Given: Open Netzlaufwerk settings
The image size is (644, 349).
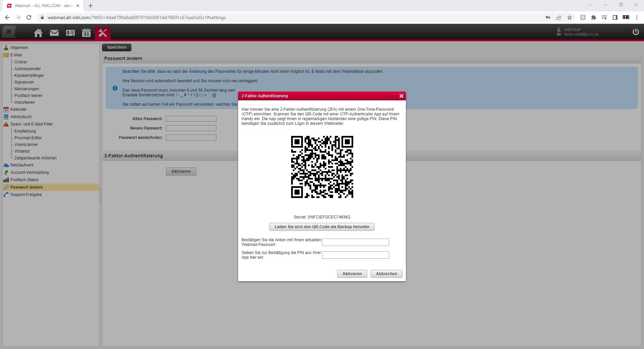Looking at the screenshot, I should [22, 165].
